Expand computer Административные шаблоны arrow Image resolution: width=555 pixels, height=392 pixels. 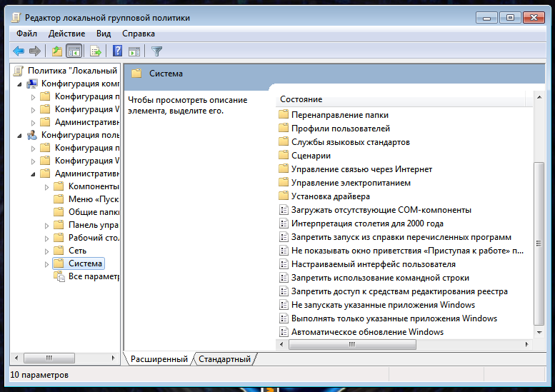pyautogui.click(x=33, y=123)
